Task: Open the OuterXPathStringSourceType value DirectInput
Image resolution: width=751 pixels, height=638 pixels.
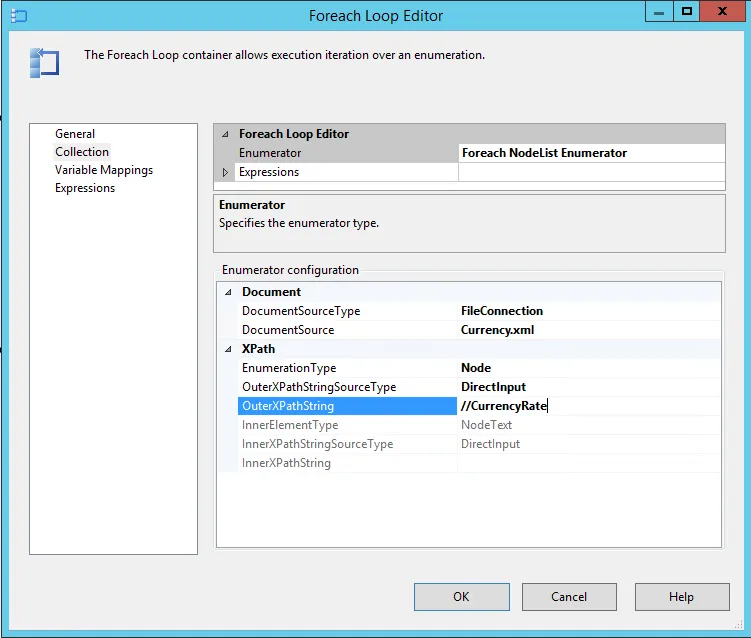Action: pyautogui.click(x=589, y=387)
